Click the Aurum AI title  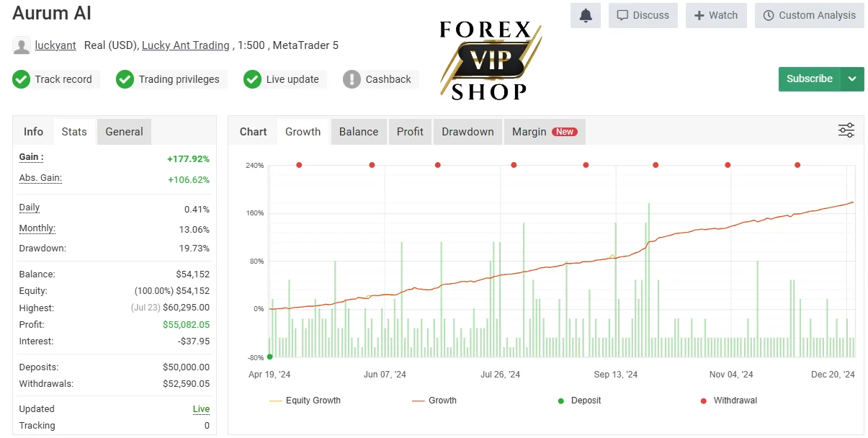pos(52,13)
